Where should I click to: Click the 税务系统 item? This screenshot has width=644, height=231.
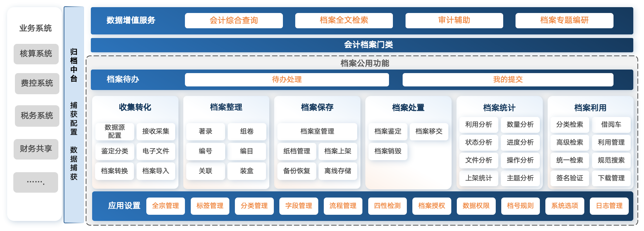[37, 116]
